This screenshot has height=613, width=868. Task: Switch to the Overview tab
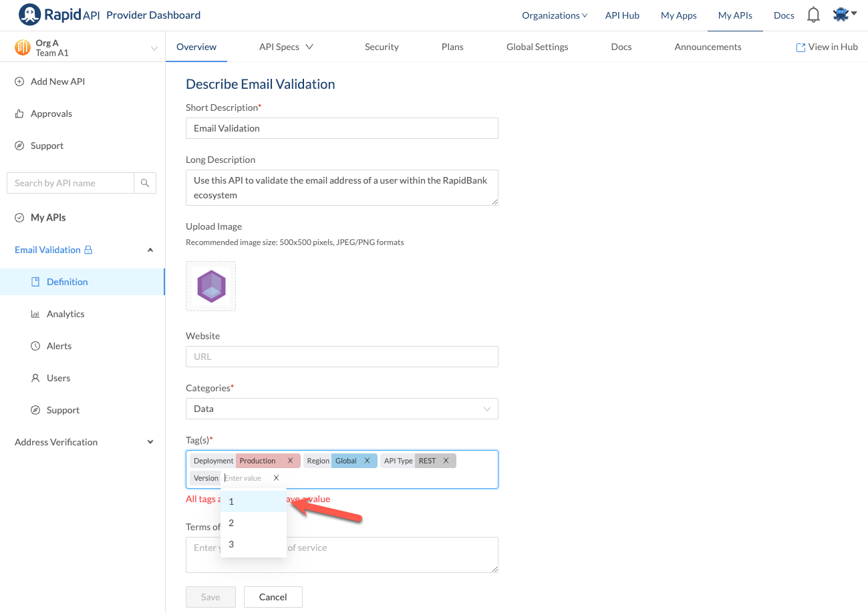196,47
